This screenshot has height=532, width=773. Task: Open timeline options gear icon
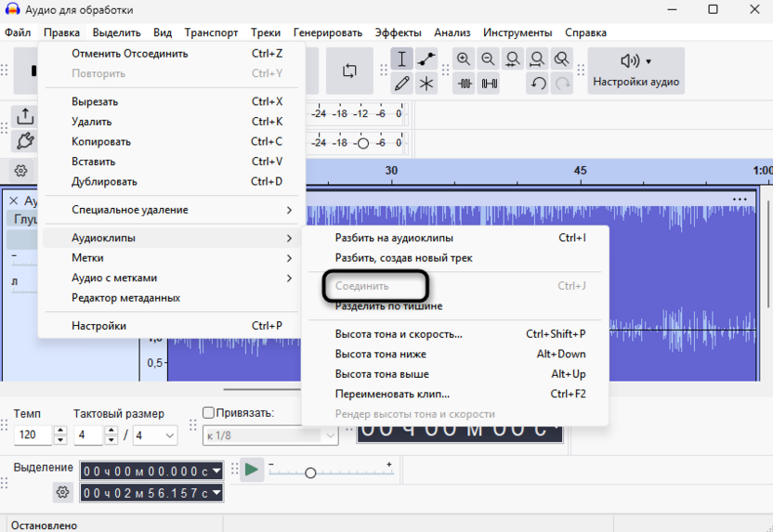[20, 171]
